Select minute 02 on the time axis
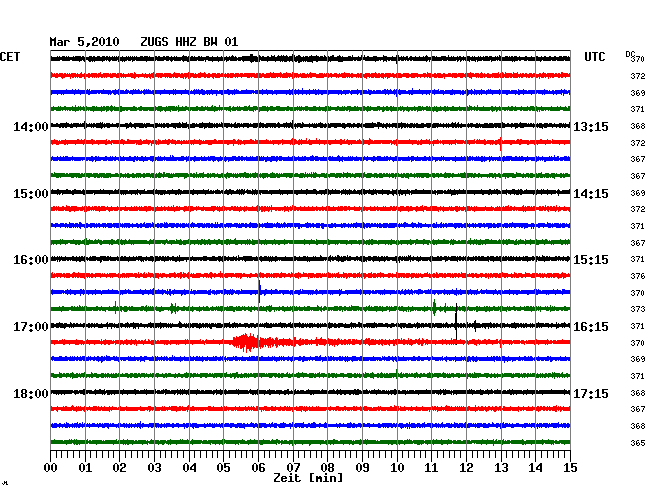 (119, 467)
